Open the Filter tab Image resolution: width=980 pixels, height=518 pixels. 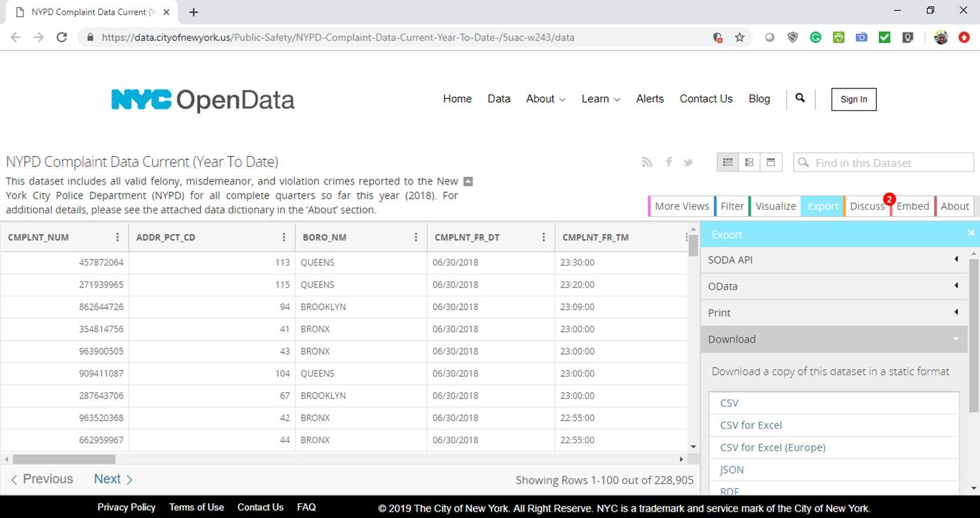[x=732, y=206]
